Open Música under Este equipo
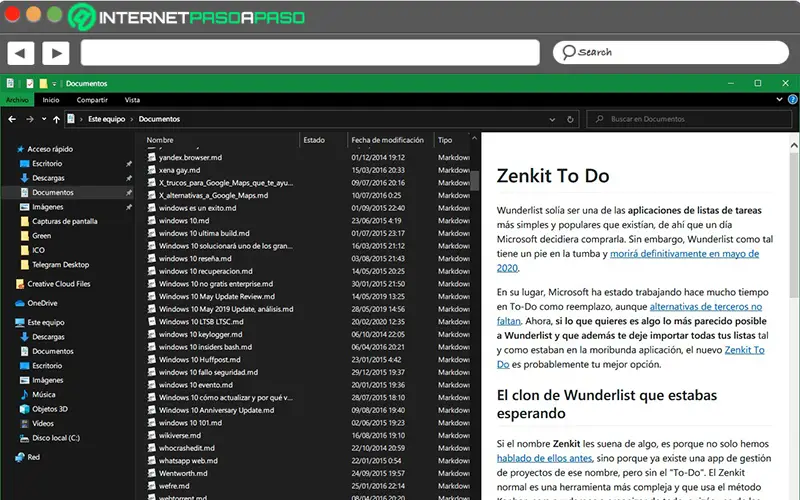800x500 pixels. point(44,394)
